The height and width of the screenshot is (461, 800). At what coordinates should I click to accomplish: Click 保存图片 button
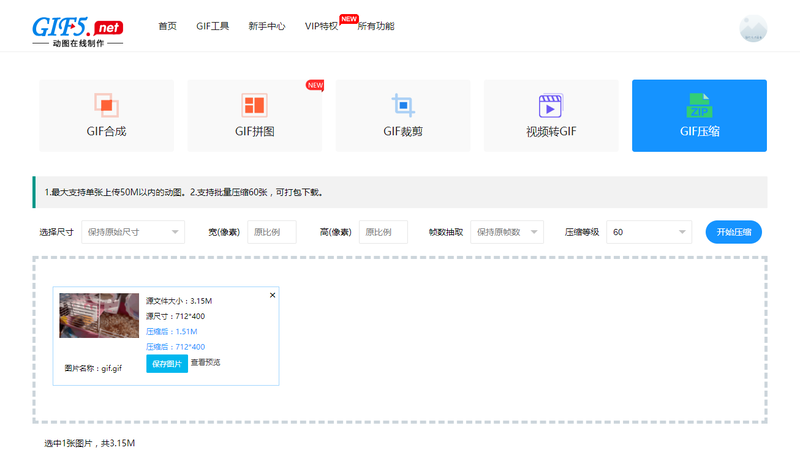click(x=167, y=364)
